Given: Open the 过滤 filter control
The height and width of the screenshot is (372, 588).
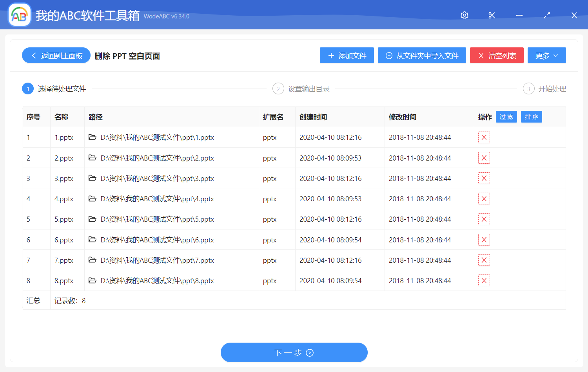Looking at the screenshot, I should coord(506,117).
